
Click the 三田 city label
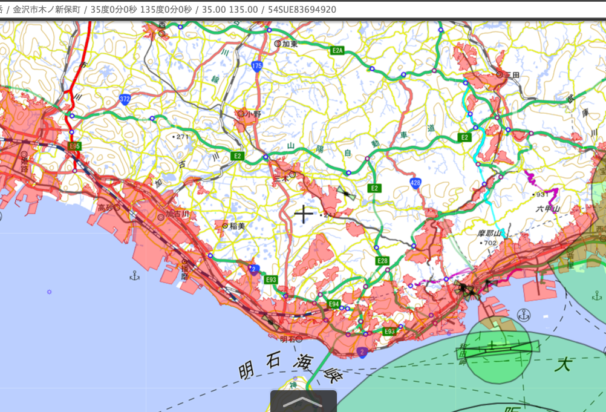pos(512,74)
